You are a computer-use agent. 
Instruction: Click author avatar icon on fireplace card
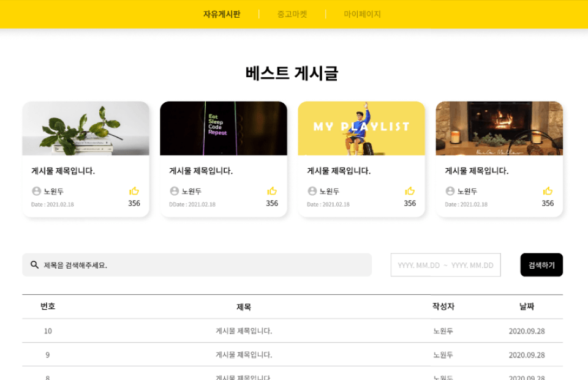(x=450, y=191)
